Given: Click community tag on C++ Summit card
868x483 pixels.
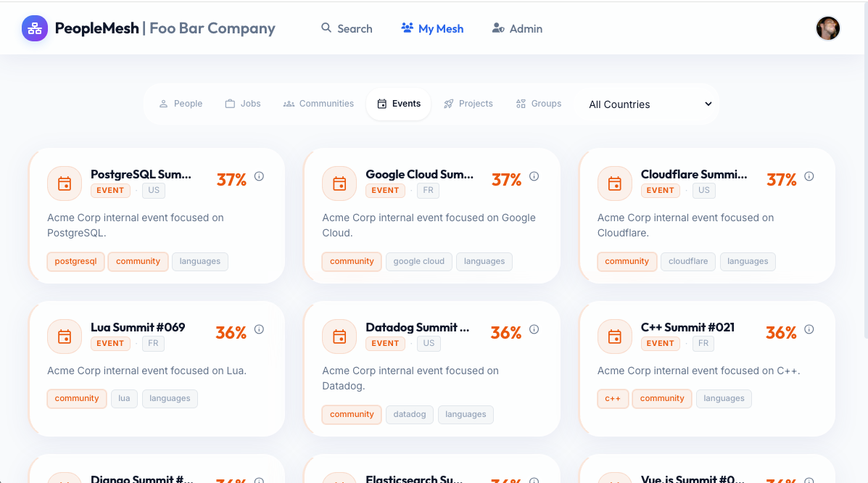Looking at the screenshot, I should click(x=662, y=399).
